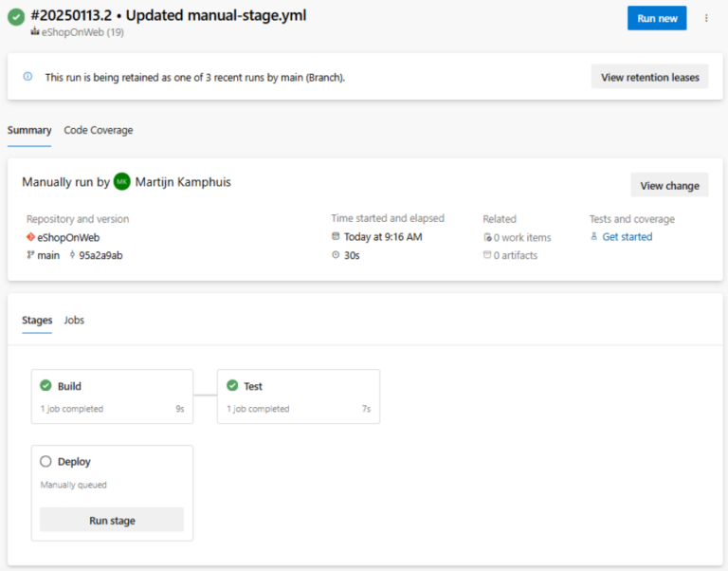Open the 0 artifacts link
This screenshot has height=571, width=728.
[x=516, y=255]
